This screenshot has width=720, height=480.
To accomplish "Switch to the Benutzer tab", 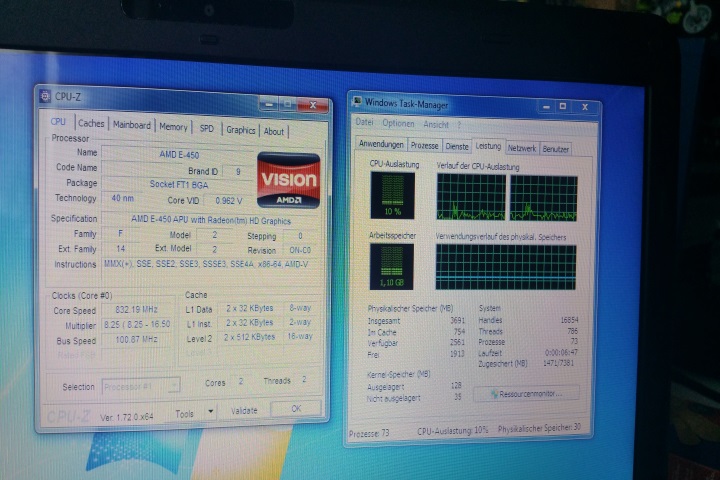I will (556, 149).
